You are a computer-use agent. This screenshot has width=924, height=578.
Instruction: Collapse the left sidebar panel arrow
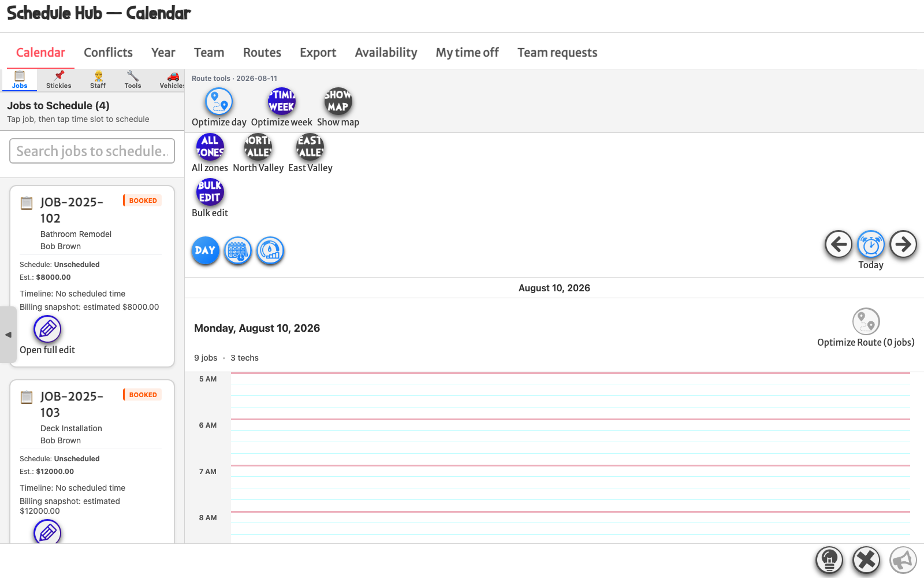pos(8,335)
